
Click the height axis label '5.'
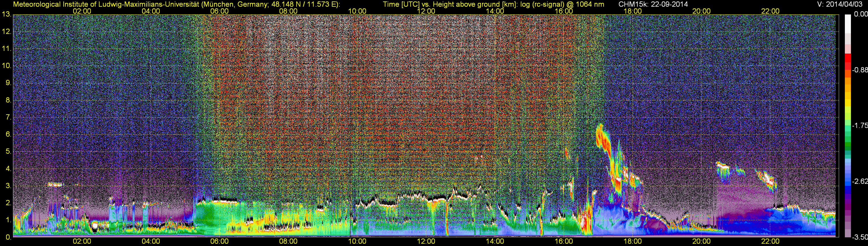pyautogui.click(x=8, y=152)
